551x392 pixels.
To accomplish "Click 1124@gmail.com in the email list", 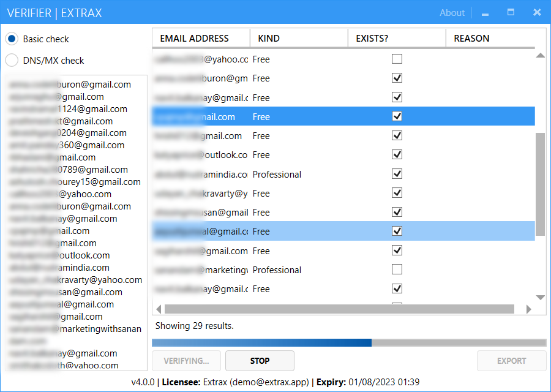I will [x=69, y=109].
